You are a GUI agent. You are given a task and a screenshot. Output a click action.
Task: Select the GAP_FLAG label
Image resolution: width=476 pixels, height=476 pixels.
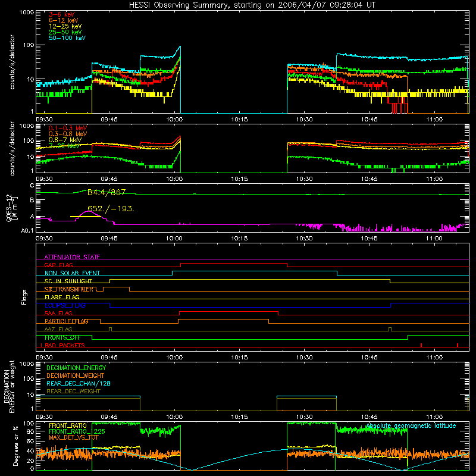pyautogui.click(x=58, y=265)
